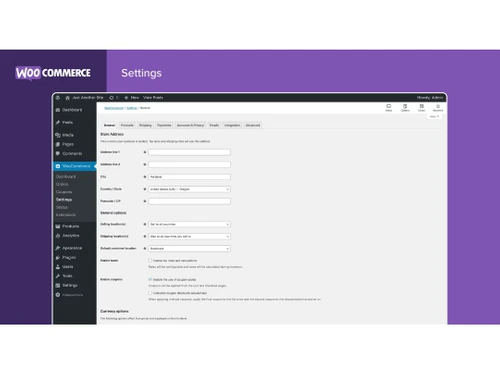Open Coupons in the WooCommerce submenu
The width and height of the screenshot is (500, 375).
pyautogui.click(x=64, y=192)
